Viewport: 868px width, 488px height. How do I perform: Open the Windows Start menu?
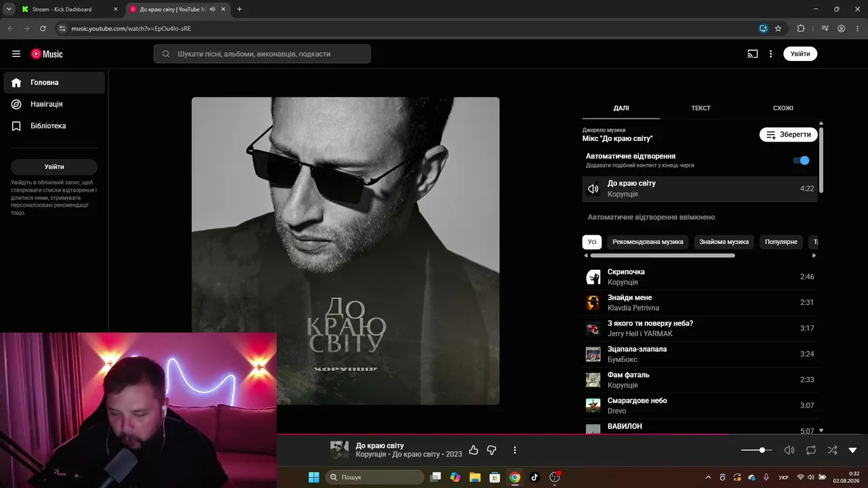pos(314,477)
